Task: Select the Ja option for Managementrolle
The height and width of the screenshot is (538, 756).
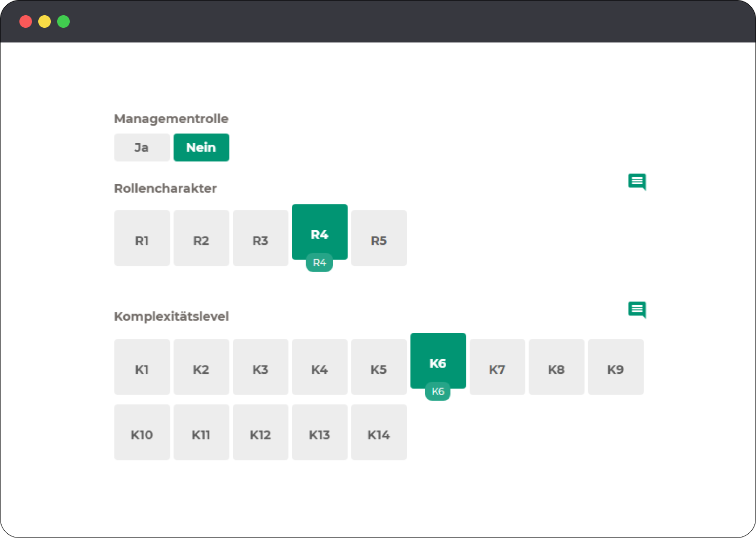Action: click(142, 147)
